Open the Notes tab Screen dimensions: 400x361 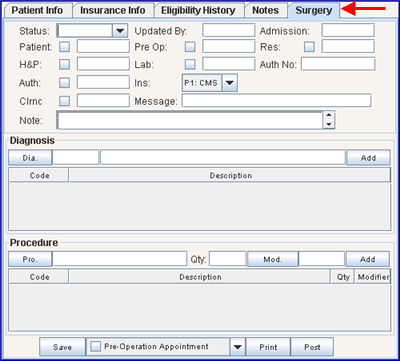click(x=266, y=10)
